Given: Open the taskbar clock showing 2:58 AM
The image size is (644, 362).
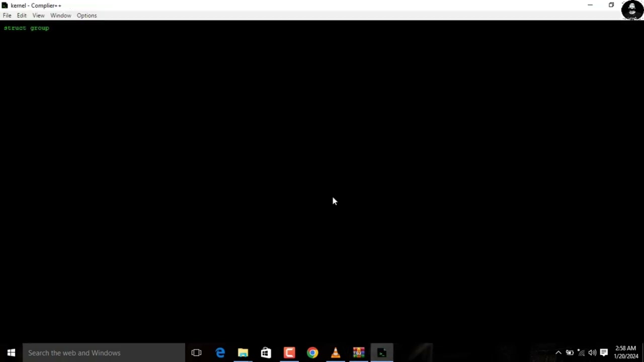Looking at the screenshot, I should pos(626,352).
